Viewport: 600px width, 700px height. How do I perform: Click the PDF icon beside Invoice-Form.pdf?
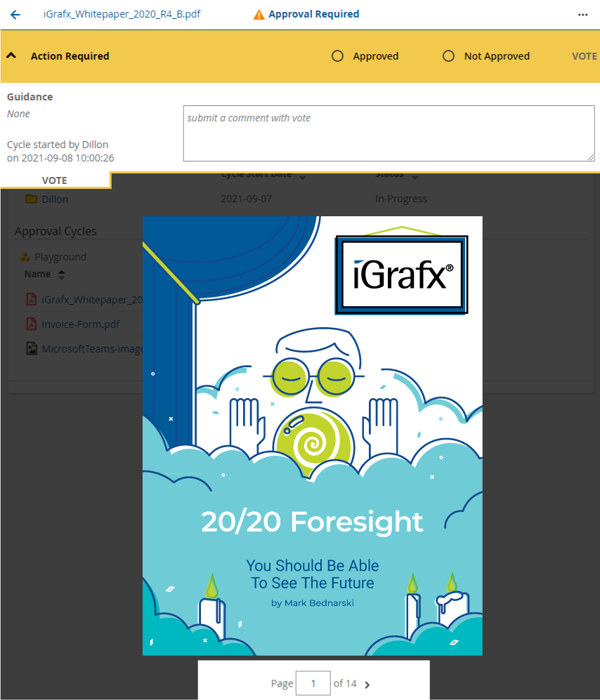tap(31, 324)
